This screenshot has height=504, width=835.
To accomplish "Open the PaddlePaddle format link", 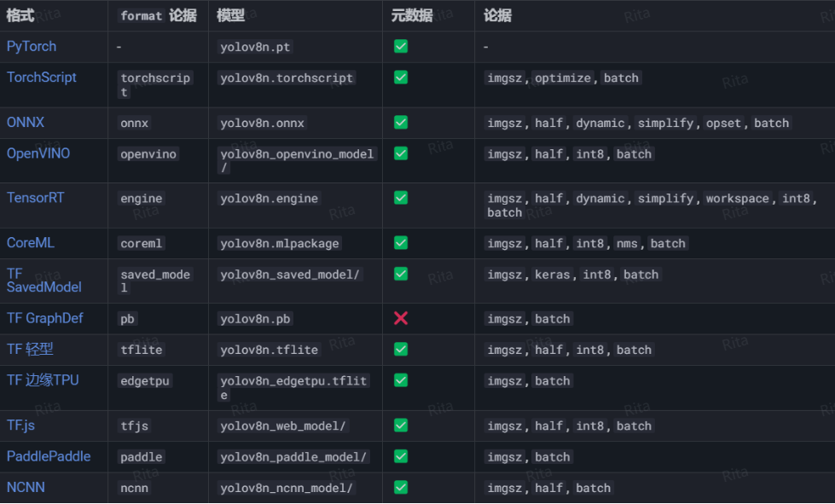I will [49, 456].
